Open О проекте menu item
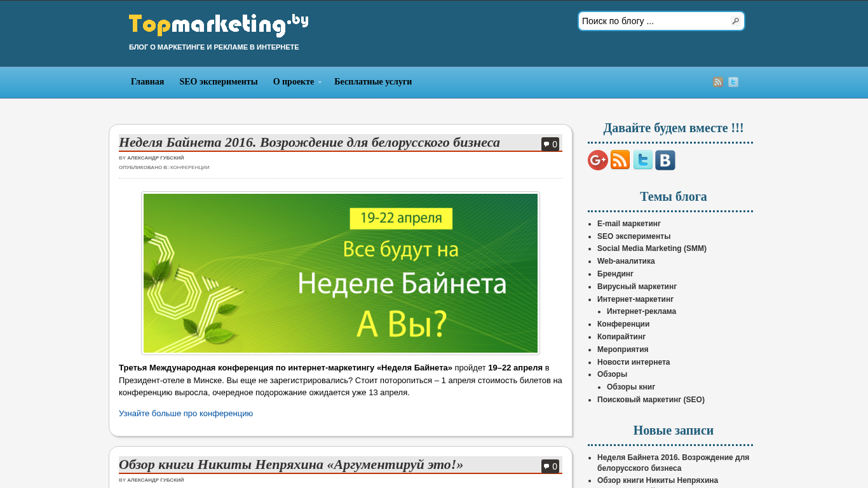 point(294,82)
